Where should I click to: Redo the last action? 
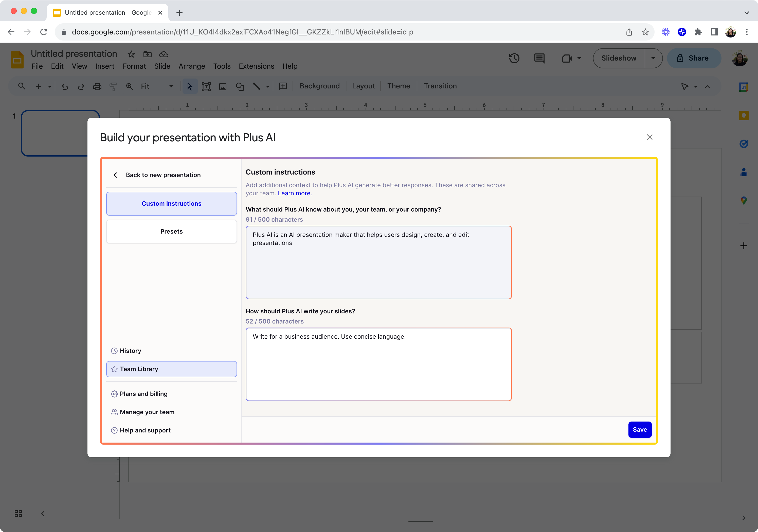point(81,86)
